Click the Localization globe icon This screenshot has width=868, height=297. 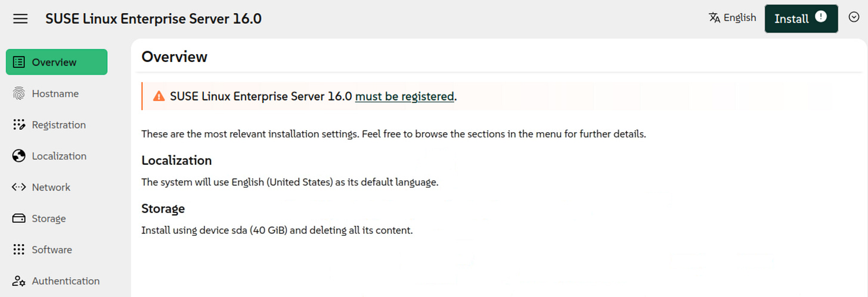pyautogui.click(x=19, y=156)
